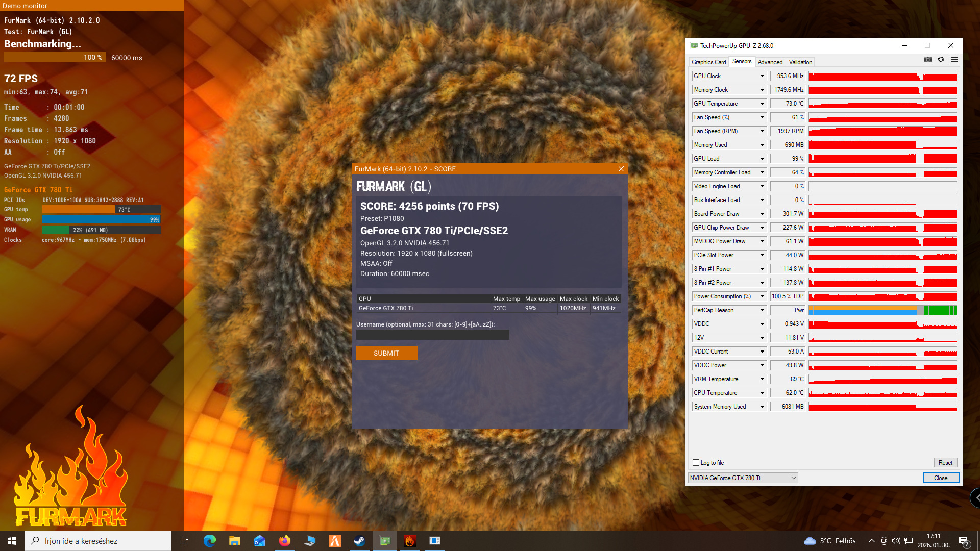
Task: Expand the PerfCap Reason sensor dropdown
Action: click(762, 310)
